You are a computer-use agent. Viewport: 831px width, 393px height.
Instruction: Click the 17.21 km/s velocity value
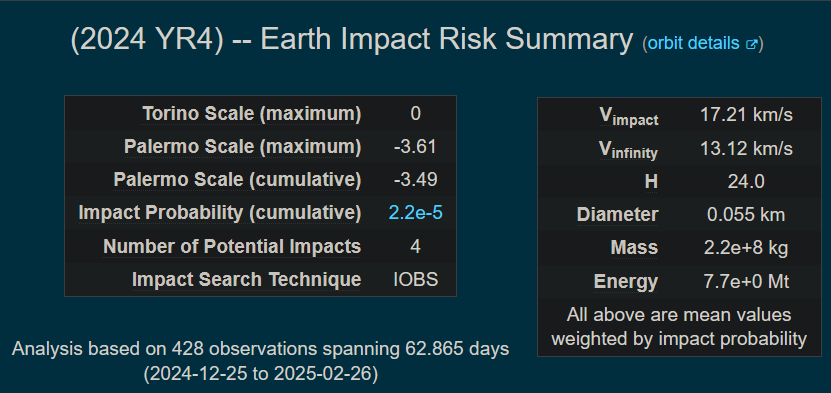746,115
